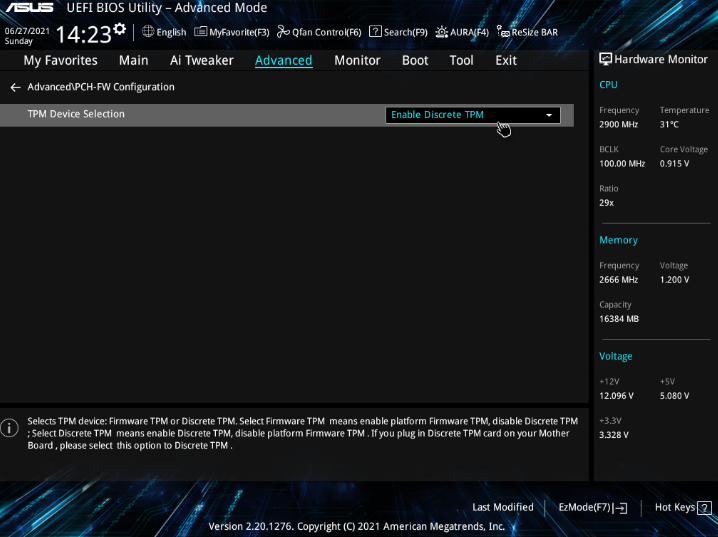Viewport: 718px width, 537px height.
Task: Click the ReSize BAR icon
Action: click(503, 32)
